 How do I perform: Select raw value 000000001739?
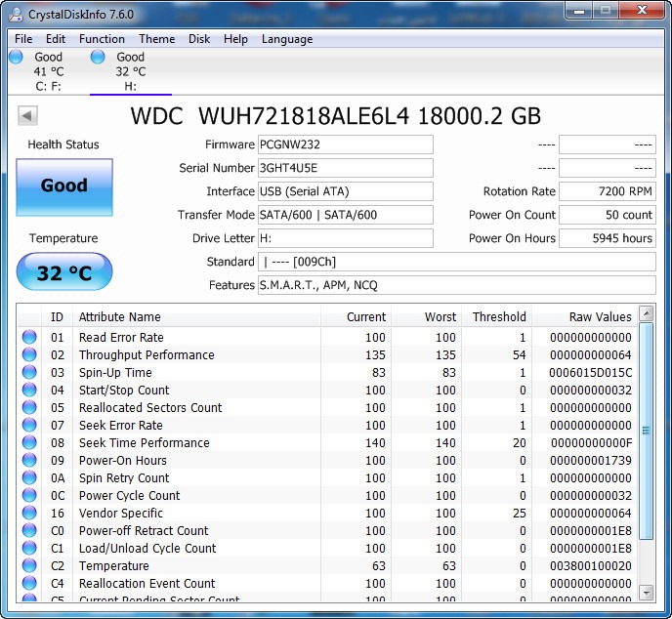(590, 461)
